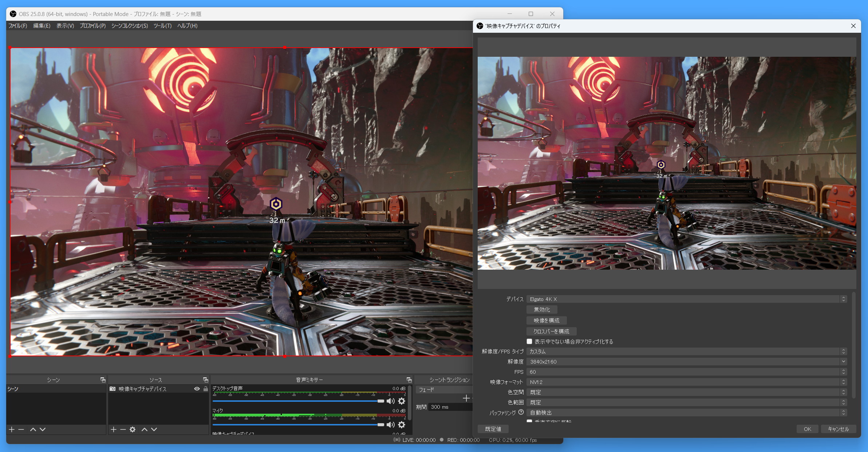868x452 pixels.
Task: Remove selected scene with minus icon in シーン panel
Action: click(x=21, y=429)
